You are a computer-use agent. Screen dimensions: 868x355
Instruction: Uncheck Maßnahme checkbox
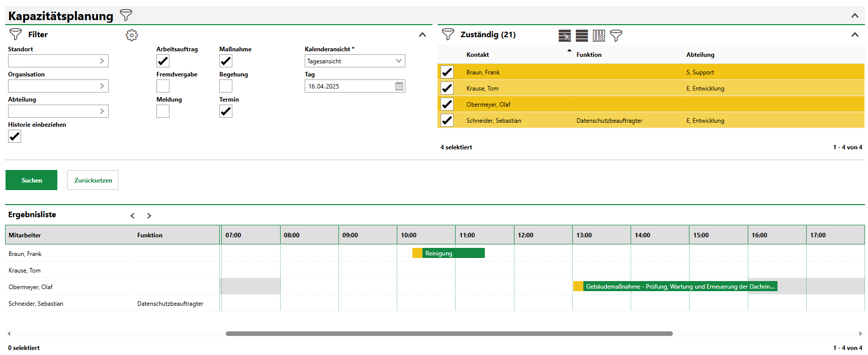tap(226, 61)
